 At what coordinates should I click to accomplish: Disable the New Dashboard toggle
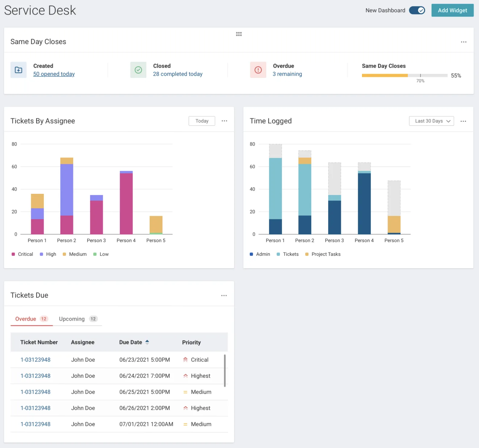(x=417, y=10)
